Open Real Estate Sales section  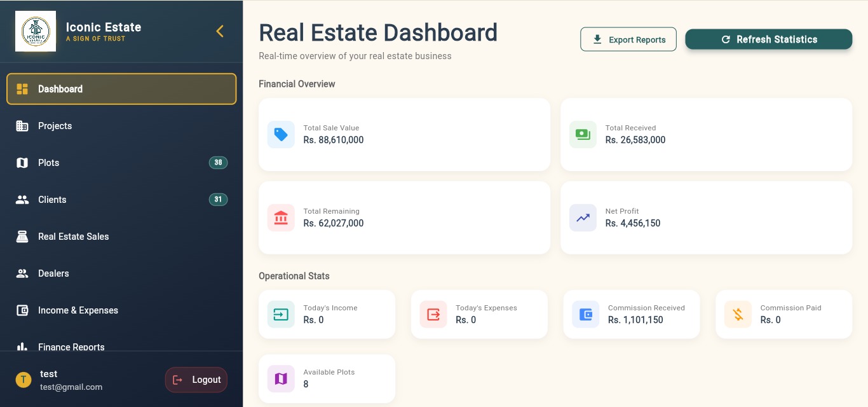coord(121,237)
